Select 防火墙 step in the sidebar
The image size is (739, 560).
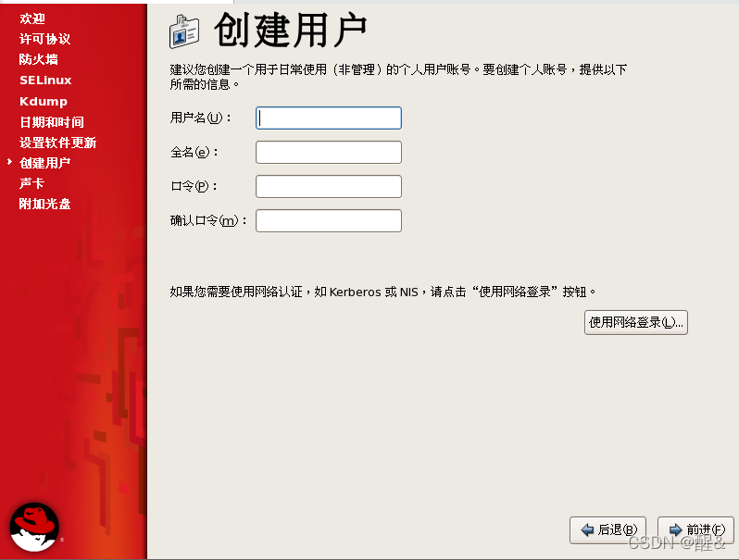point(39,59)
